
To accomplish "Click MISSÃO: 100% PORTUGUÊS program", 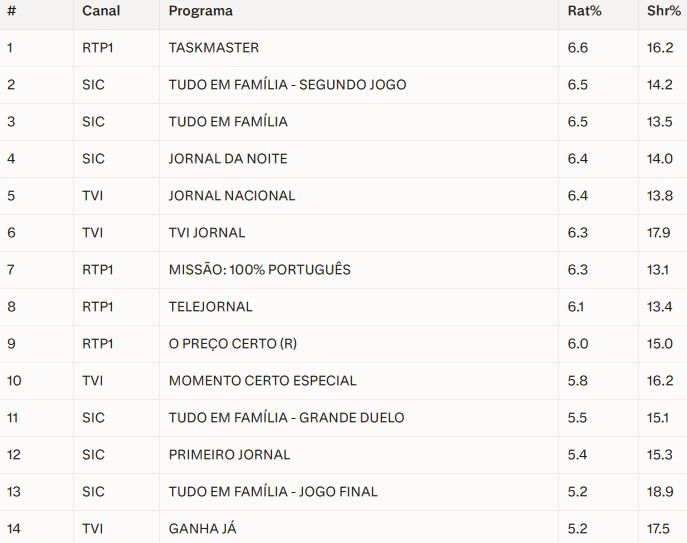I will (x=259, y=270).
